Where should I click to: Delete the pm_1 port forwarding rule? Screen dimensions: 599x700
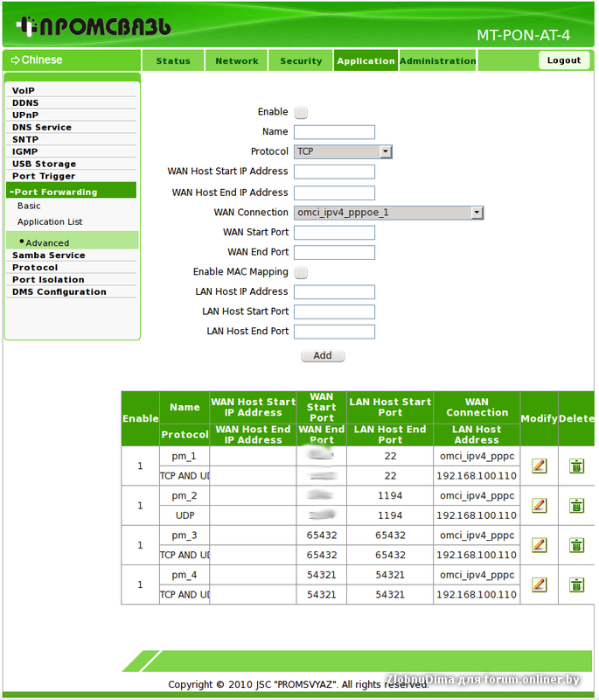click(576, 466)
